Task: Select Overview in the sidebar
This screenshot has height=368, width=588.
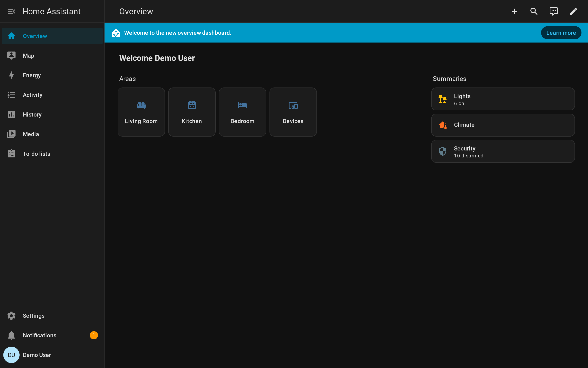Action: tap(52, 36)
